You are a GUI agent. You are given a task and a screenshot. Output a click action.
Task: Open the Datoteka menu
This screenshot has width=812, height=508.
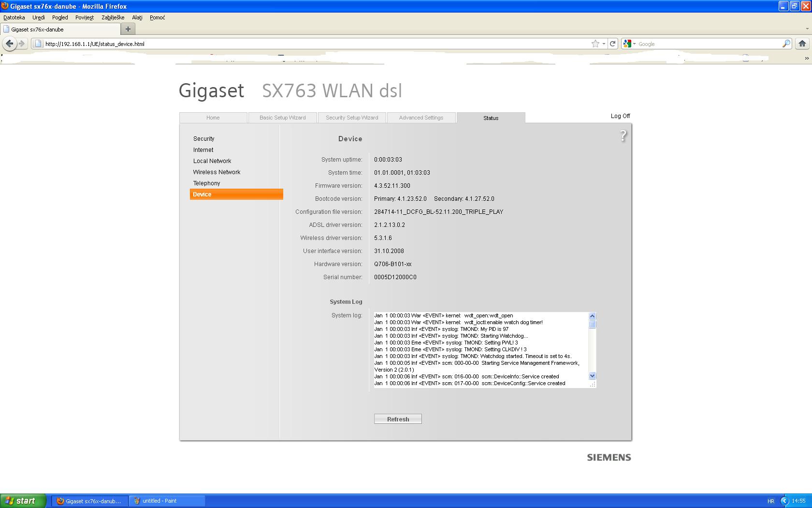pyautogui.click(x=14, y=17)
